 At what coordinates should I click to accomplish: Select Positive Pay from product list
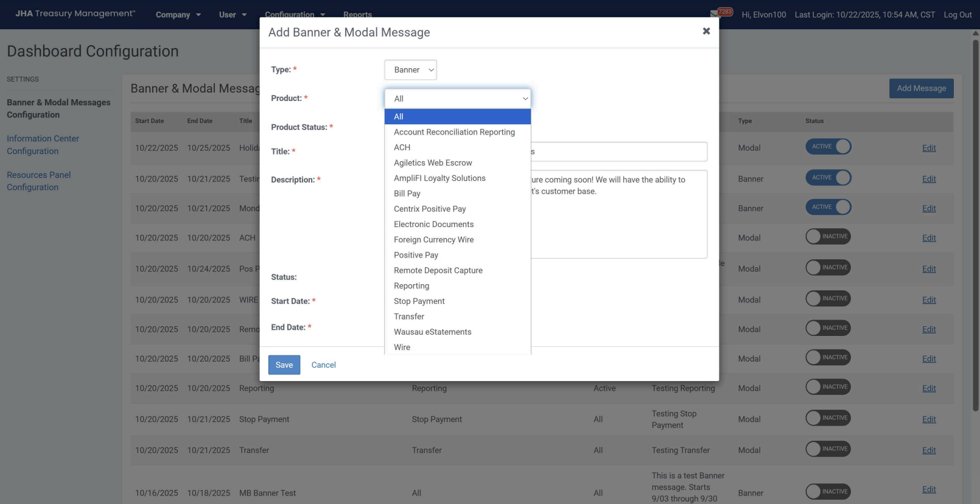click(416, 255)
